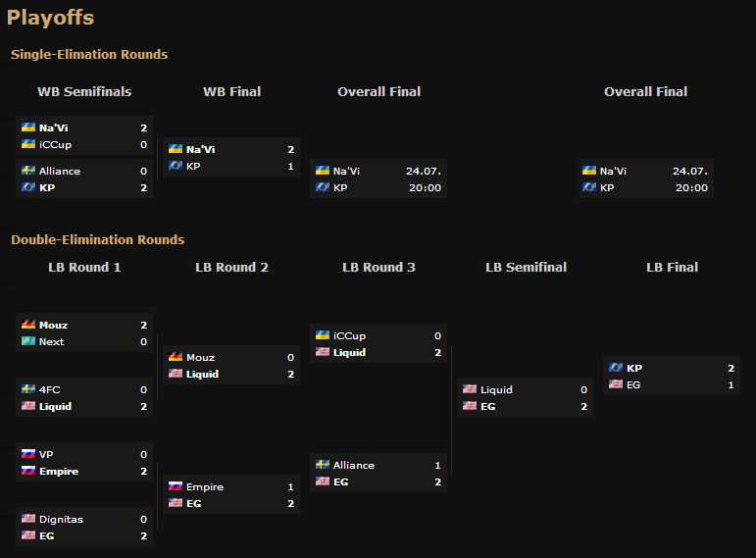This screenshot has height=558, width=756.
Task: Open the Next team link
Action: click(x=51, y=341)
